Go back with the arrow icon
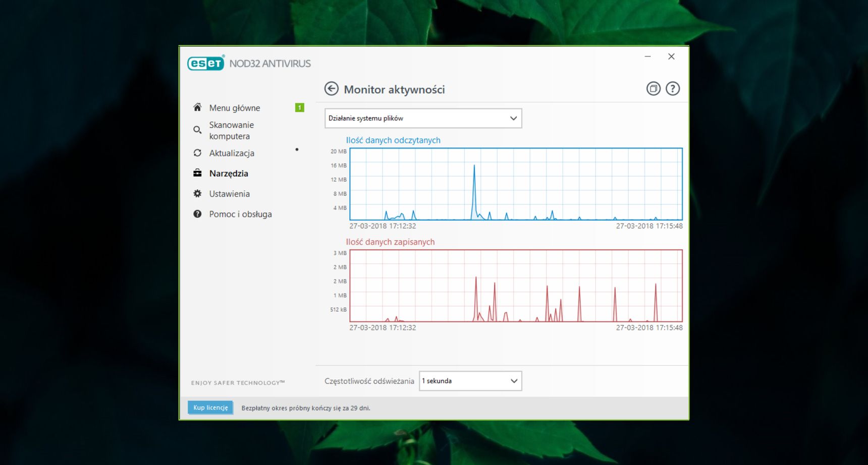Screen dimensions: 868x465 coord(331,89)
